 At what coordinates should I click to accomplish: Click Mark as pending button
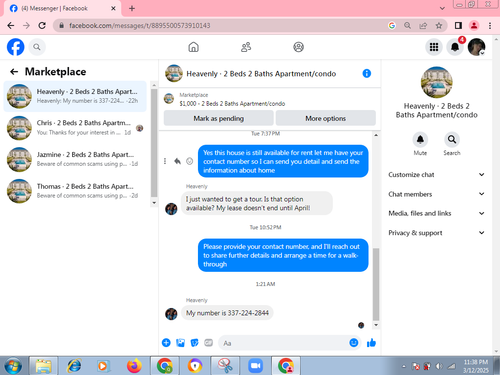219,118
